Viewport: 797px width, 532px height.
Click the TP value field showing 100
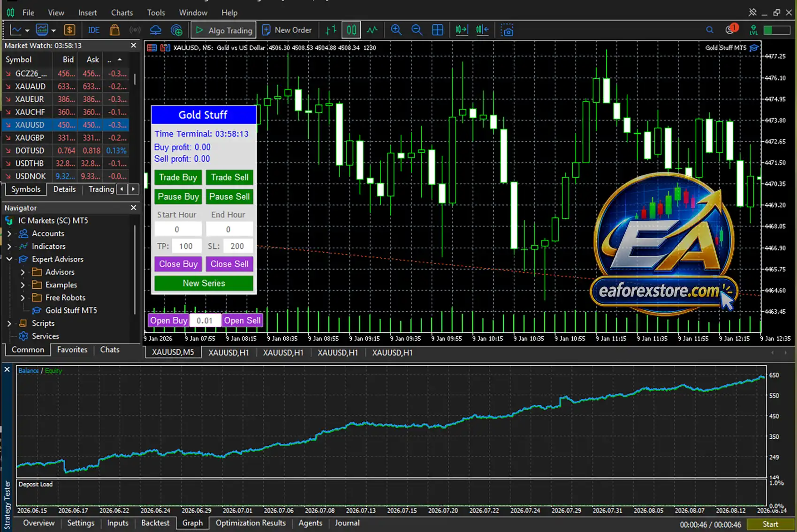point(186,246)
